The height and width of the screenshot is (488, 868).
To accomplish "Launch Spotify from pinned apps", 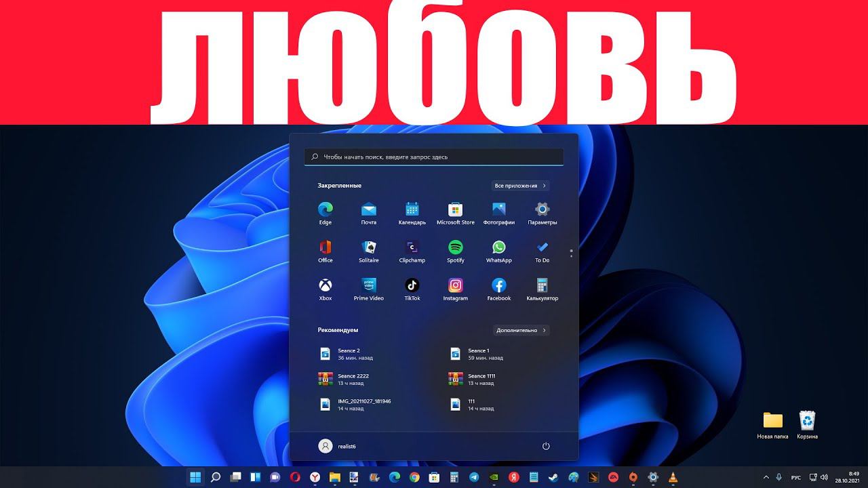I will (456, 251).
